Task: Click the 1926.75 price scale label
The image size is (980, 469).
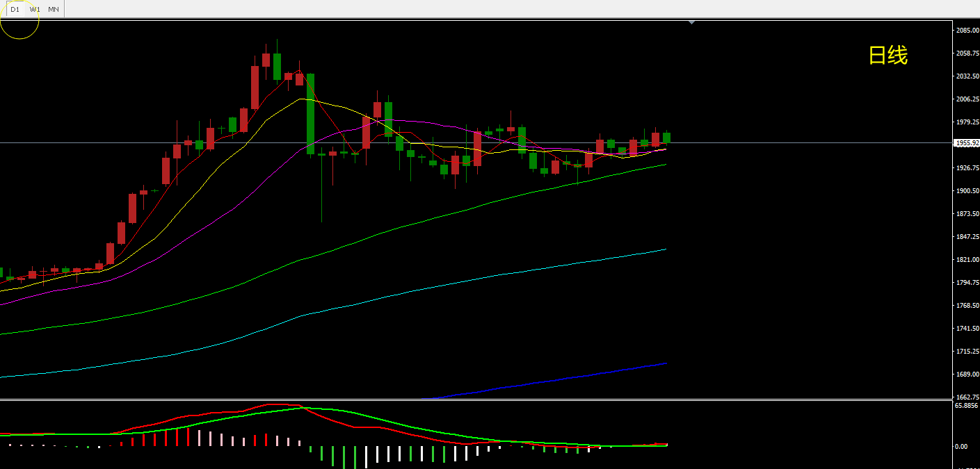Action: pyautogui.click(x=967, y=168)
